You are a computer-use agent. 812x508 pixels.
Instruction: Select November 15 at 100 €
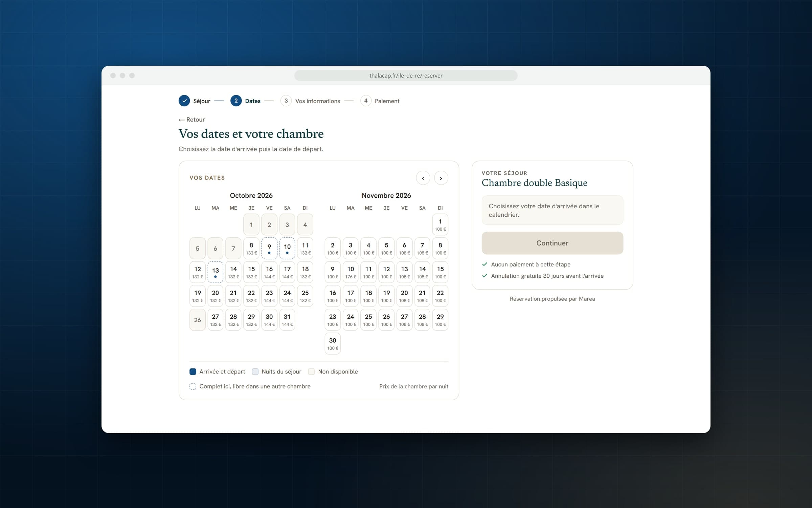pos(440,272)
